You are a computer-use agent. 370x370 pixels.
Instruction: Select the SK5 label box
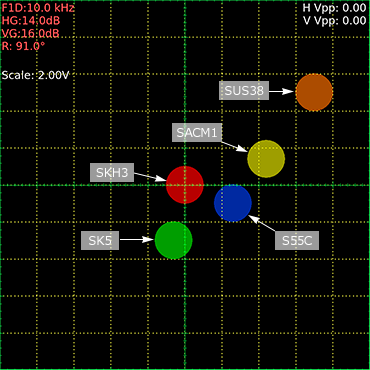coord(100,240)
